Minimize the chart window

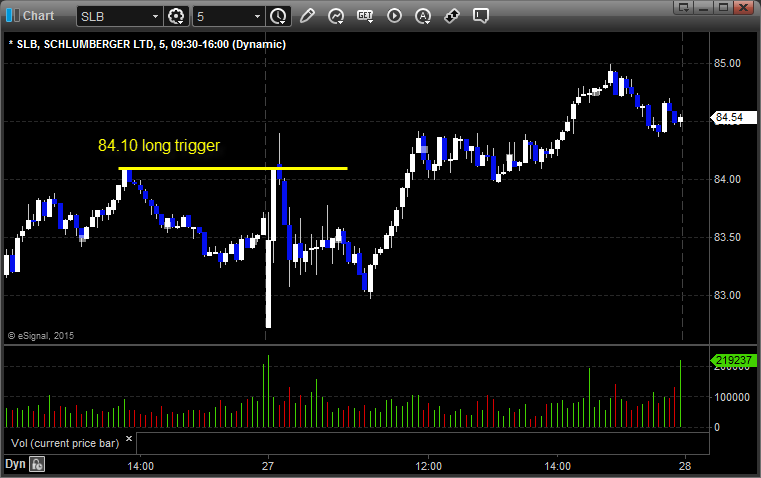(704, 8)
